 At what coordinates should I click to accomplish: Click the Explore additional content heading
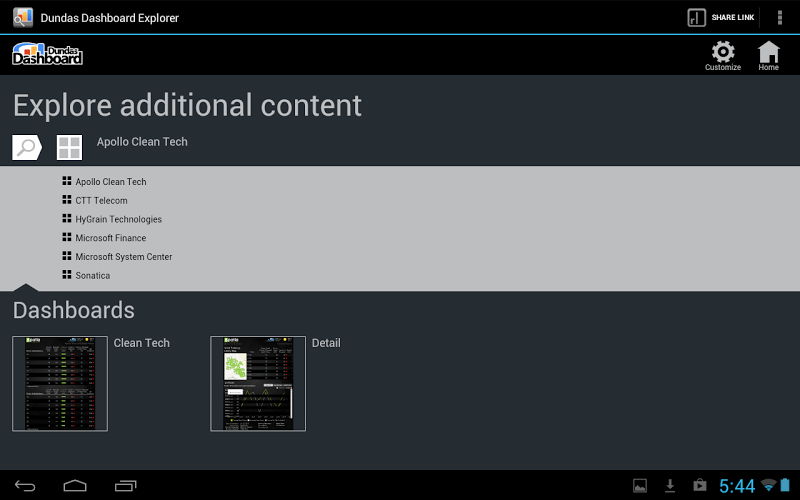[x=187, y=106]
